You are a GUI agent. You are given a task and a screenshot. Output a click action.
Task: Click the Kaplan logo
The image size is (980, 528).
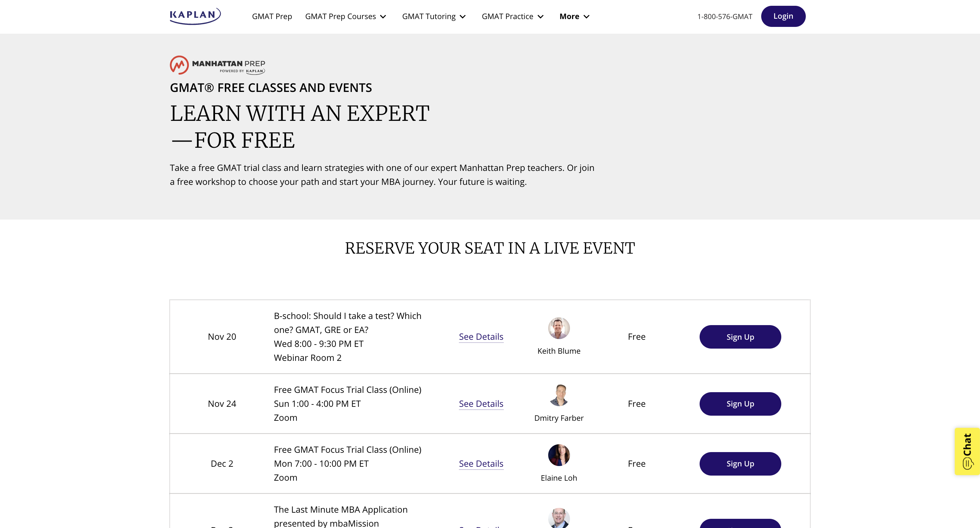[x=195, y=16]
